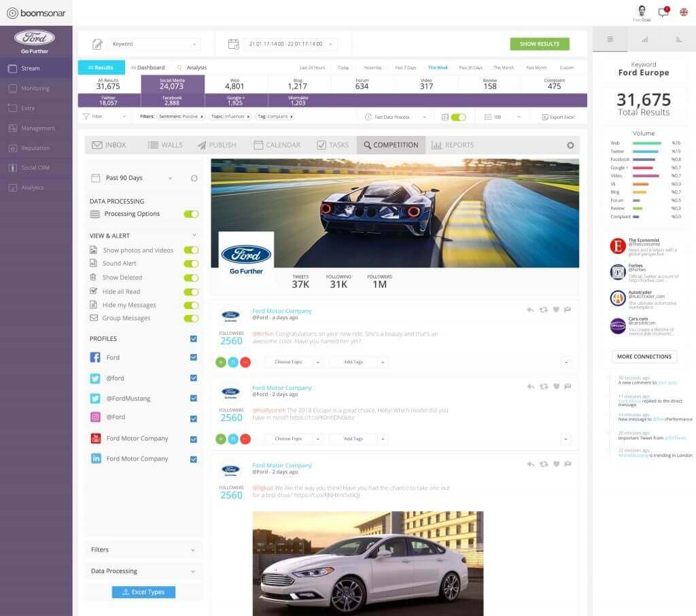Click the LinkedIn Ford Motor Company icon
This screenshot has width=696, height=616.
(x=96, y=458)
